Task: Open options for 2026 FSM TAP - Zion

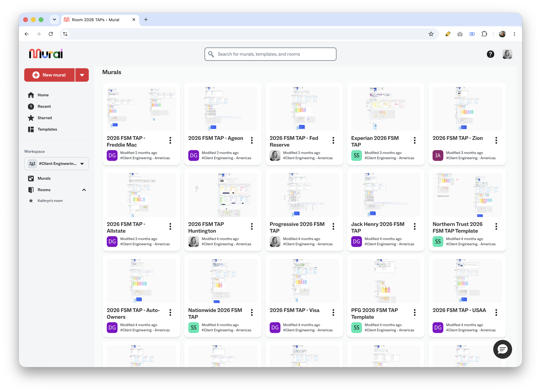Action: (x=496, y=140)
